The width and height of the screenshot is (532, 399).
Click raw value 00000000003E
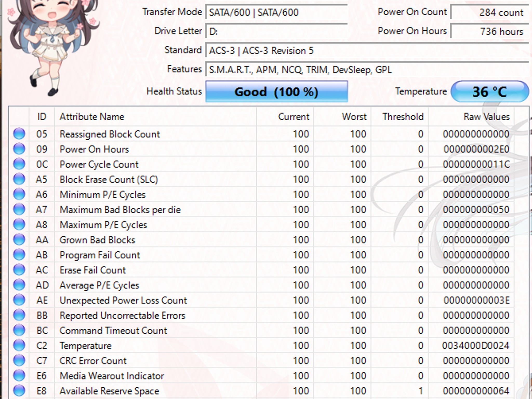(476, 300)
